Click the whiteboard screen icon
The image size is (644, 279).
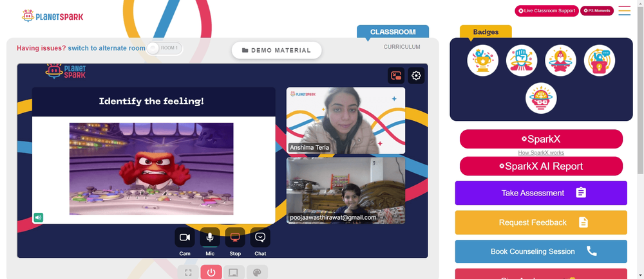pyautogui.click(x=234, y=273)
